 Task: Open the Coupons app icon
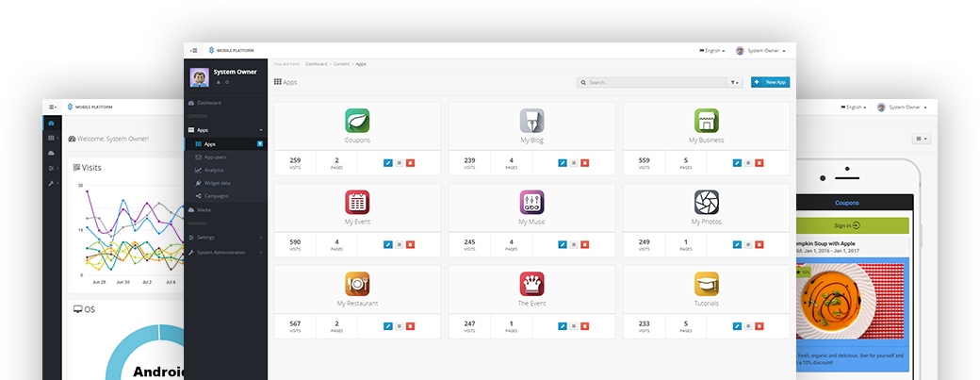(357, 121)
